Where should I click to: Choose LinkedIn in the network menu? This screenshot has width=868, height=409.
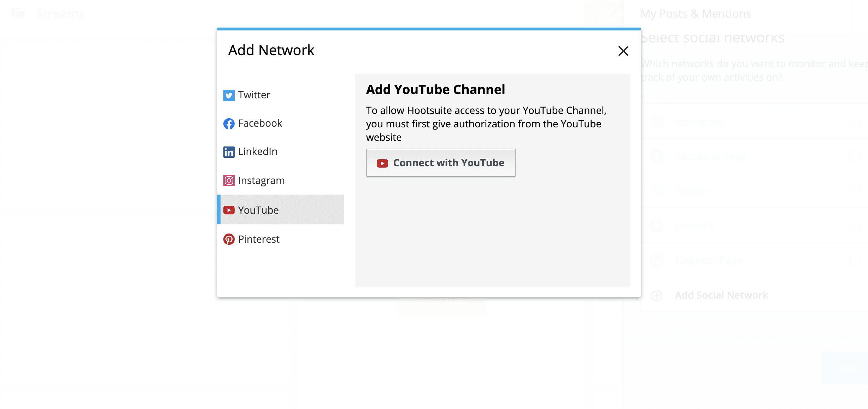pyautogui.click(x=258, y=152)
